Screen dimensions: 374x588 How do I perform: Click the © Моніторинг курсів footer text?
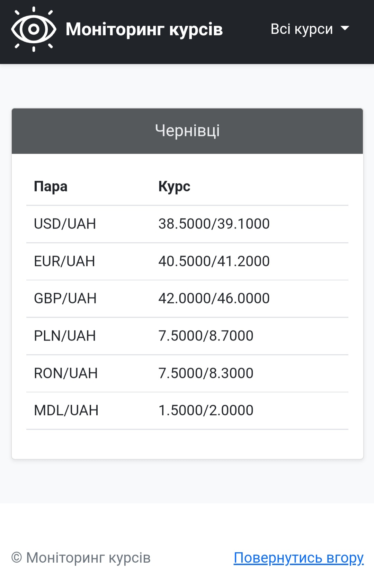[x=81, y=558]
